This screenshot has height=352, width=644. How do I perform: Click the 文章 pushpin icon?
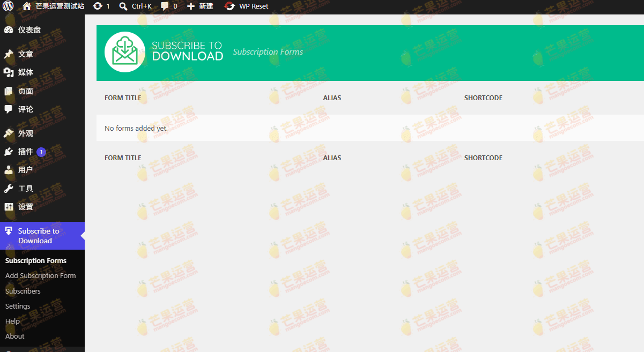(9, 54)
